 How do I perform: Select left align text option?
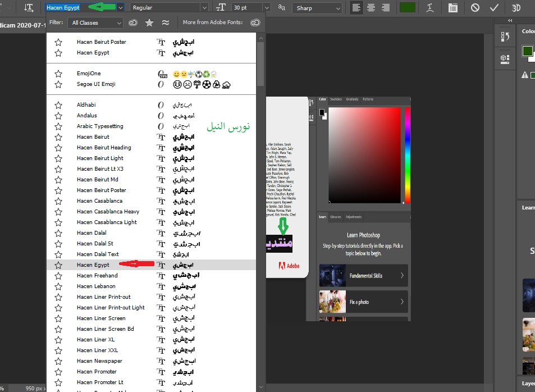355,8
